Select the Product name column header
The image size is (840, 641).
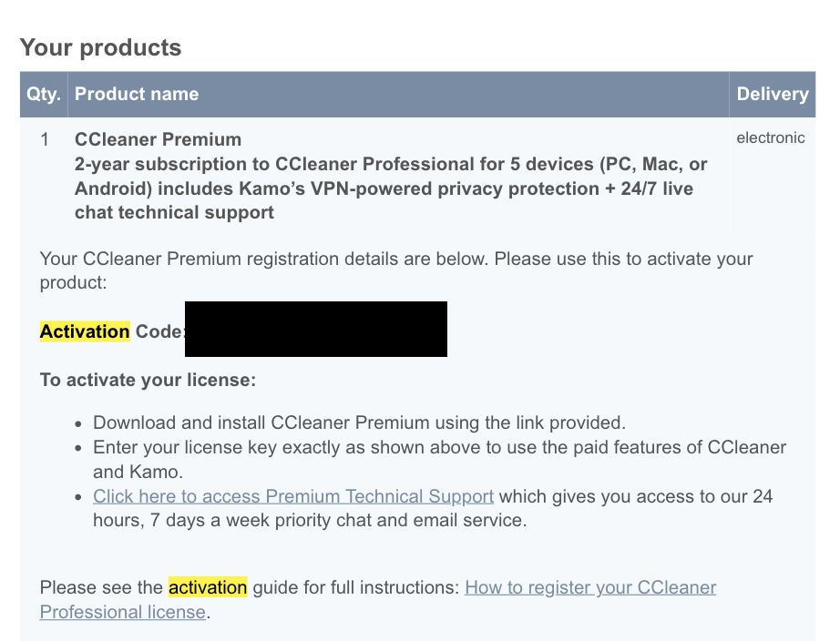[x=137, y=94]
